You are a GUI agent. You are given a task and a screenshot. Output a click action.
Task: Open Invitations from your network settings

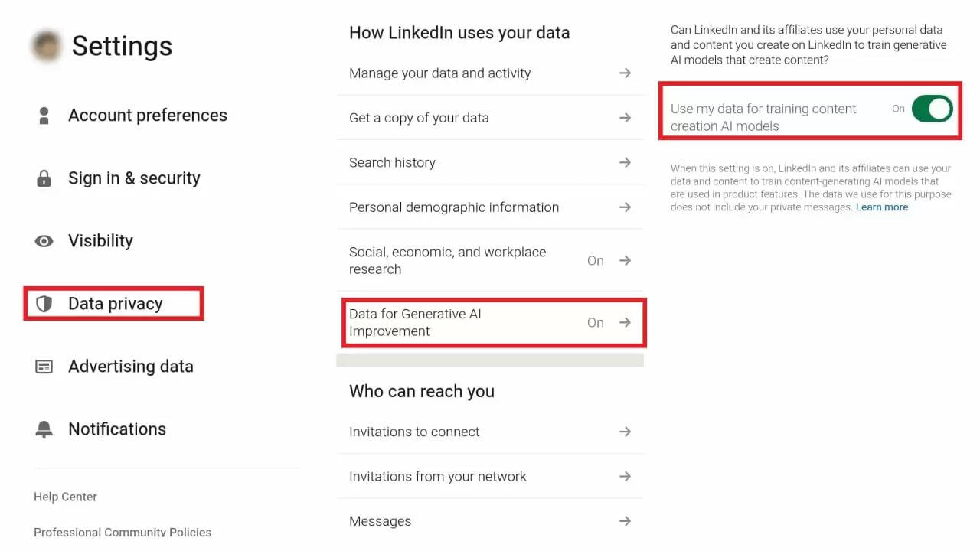[x=490, y=476]
